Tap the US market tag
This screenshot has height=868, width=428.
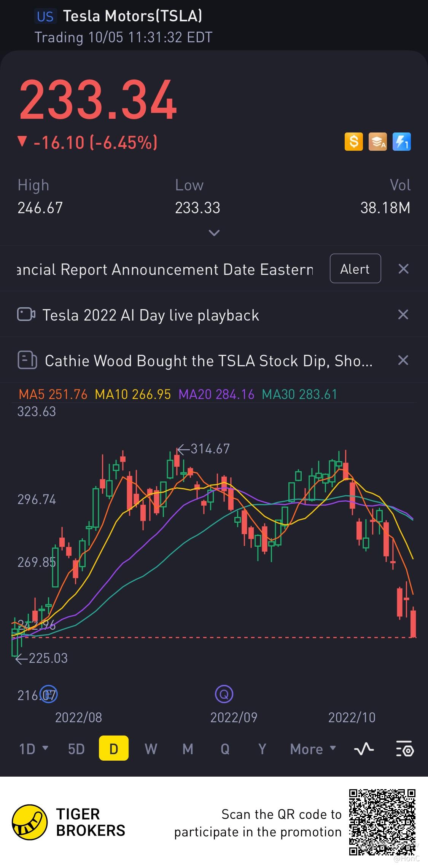[x=45, y=16]
